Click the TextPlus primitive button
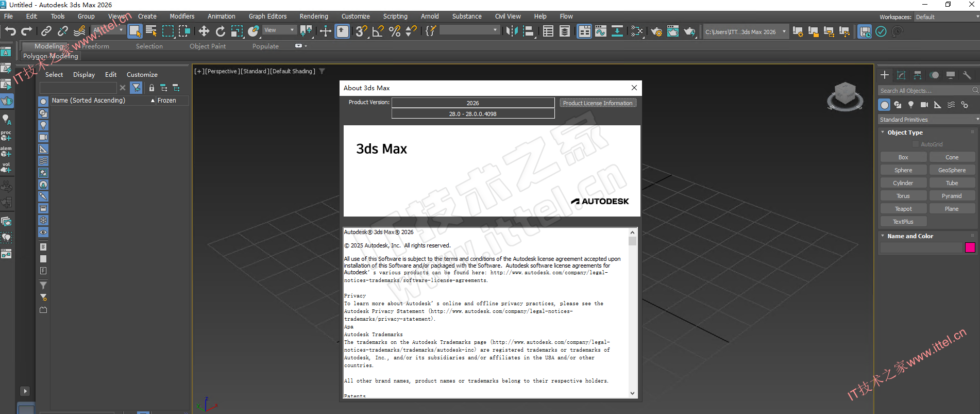 pos(903,222)
